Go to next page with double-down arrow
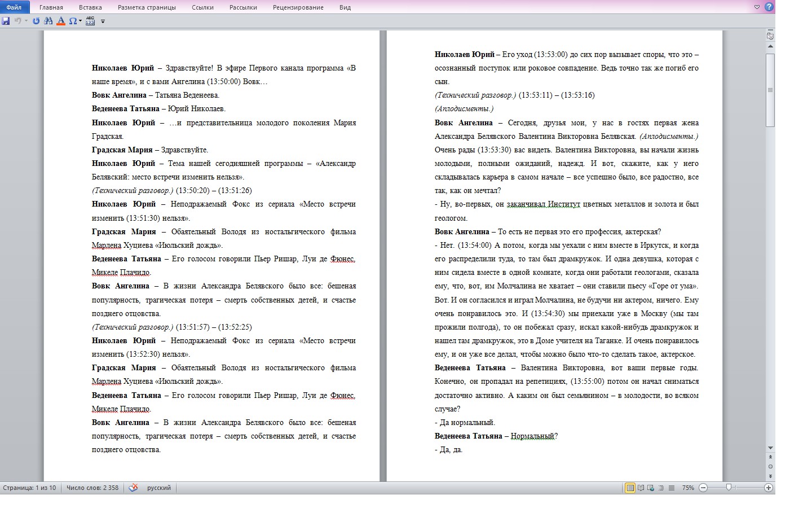Viewport: 812px width, 508px height. point(770,476)
